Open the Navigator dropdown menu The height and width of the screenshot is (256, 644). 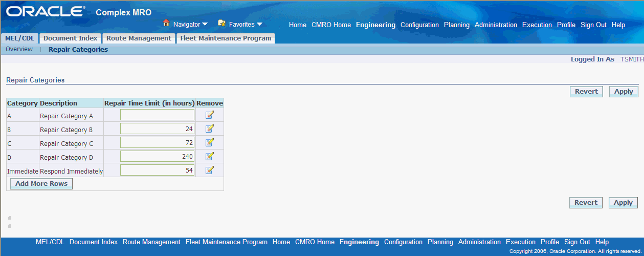190,24
